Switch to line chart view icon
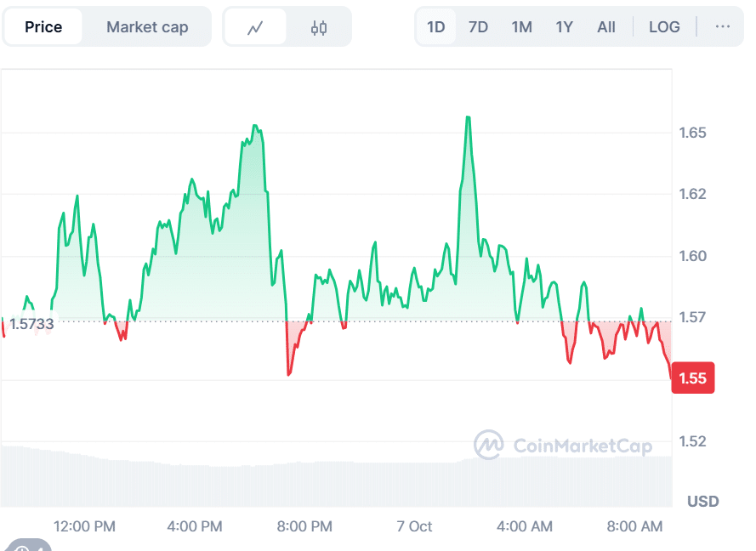Viewport: 756px width, 551px height. 255,27
